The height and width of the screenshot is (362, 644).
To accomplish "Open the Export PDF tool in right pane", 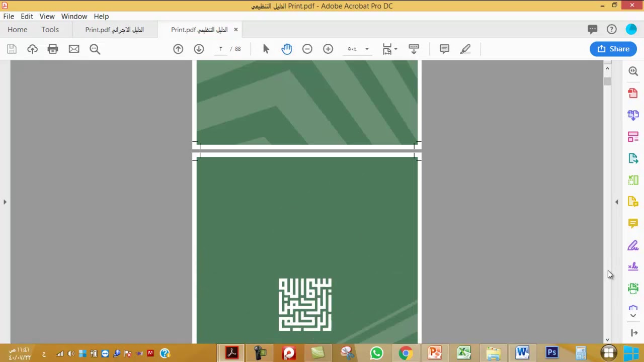I will (633, 158).
